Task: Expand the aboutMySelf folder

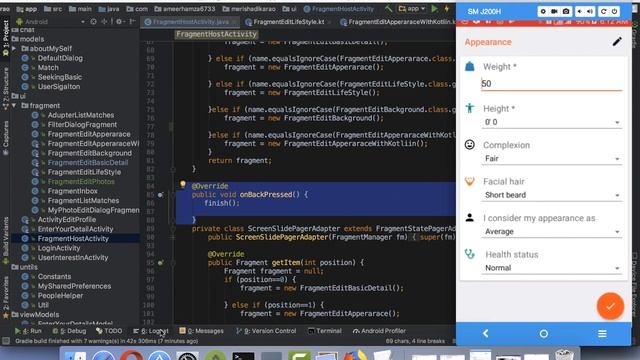Action: coord(15,49)
